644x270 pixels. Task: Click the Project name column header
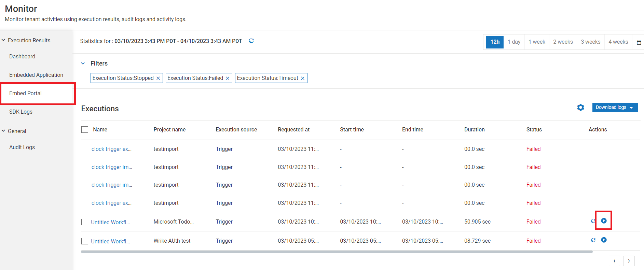[169, 130]
